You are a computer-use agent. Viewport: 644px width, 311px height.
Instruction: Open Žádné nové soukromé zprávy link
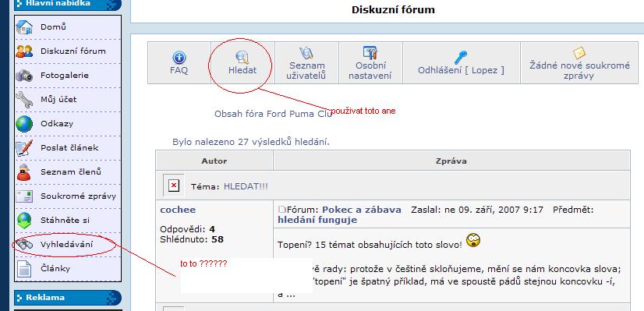tap(579, 71)
